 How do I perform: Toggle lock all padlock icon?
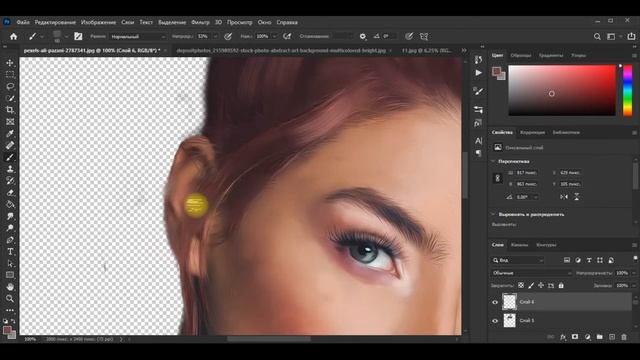click(561, 286)
